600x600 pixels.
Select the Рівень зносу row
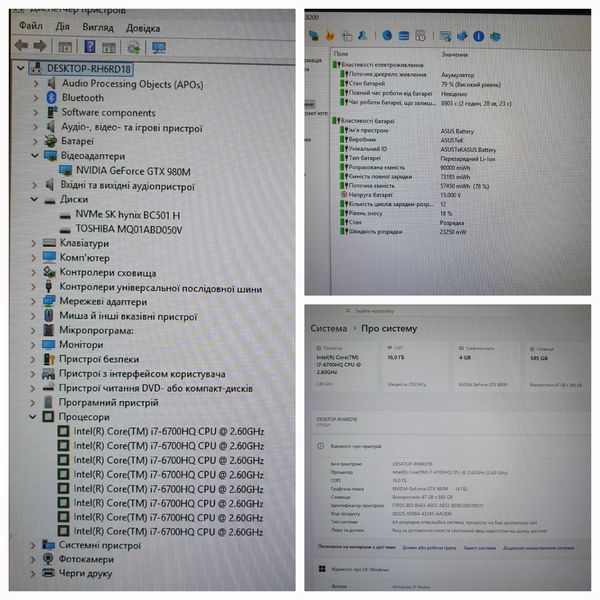pos(396,214)
